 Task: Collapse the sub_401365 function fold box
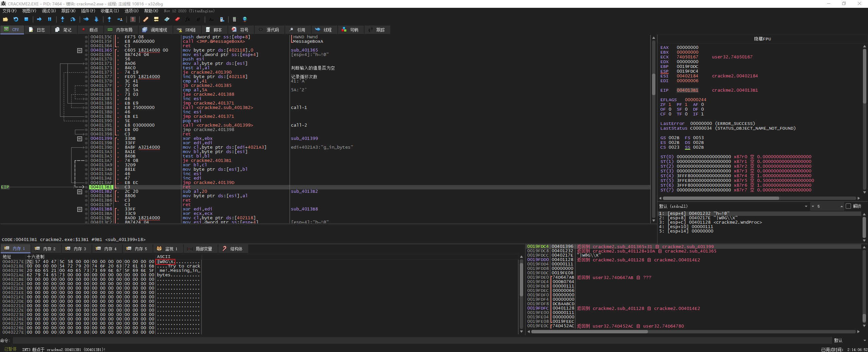pos(80,50)
